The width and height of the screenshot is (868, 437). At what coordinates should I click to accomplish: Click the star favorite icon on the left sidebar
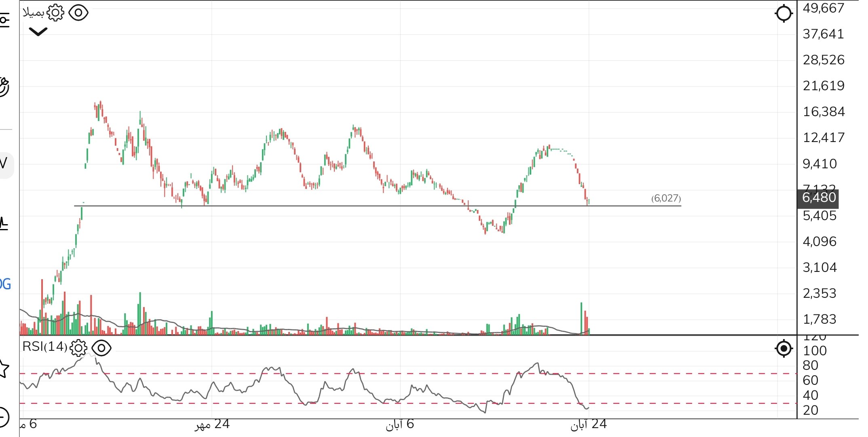pos(3,368)
